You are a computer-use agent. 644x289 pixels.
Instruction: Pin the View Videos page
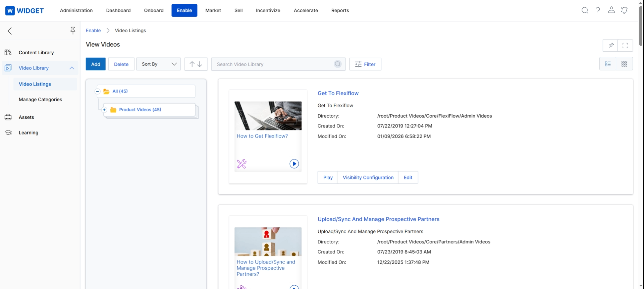click(x=611, y=46)
